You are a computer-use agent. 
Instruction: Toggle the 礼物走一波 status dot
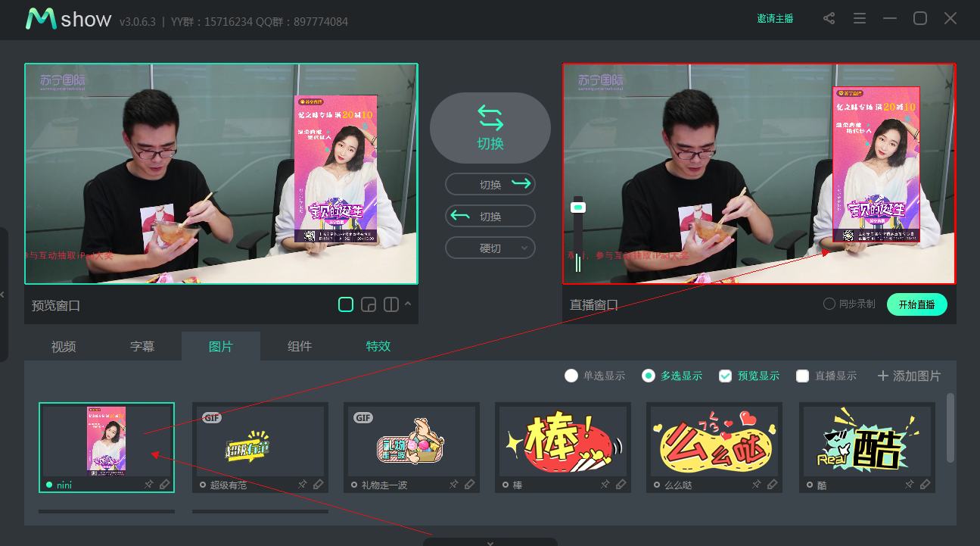354,485
